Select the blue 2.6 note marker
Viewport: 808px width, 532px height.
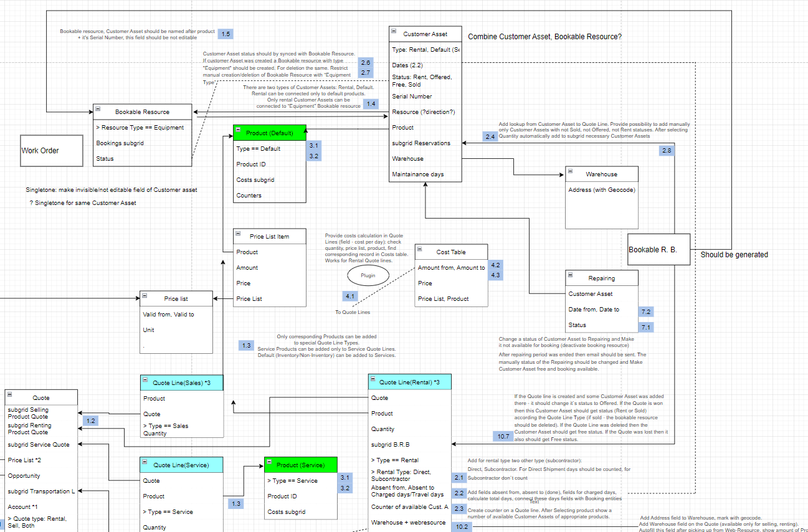[x=366, y=62]
